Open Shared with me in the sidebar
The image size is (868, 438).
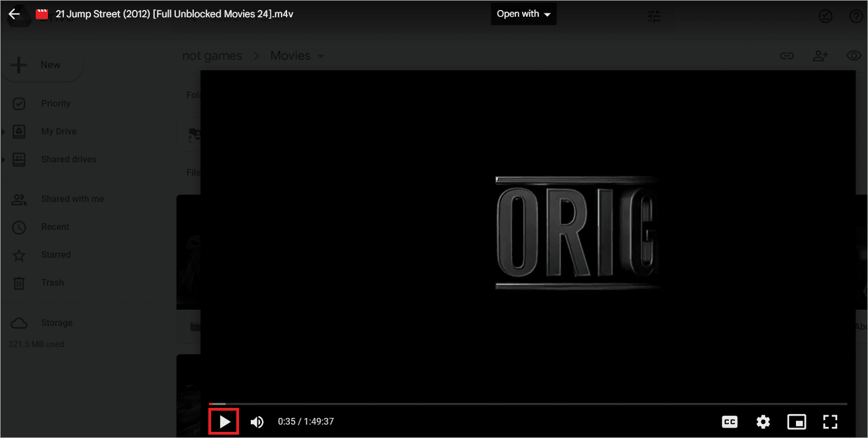73,199
